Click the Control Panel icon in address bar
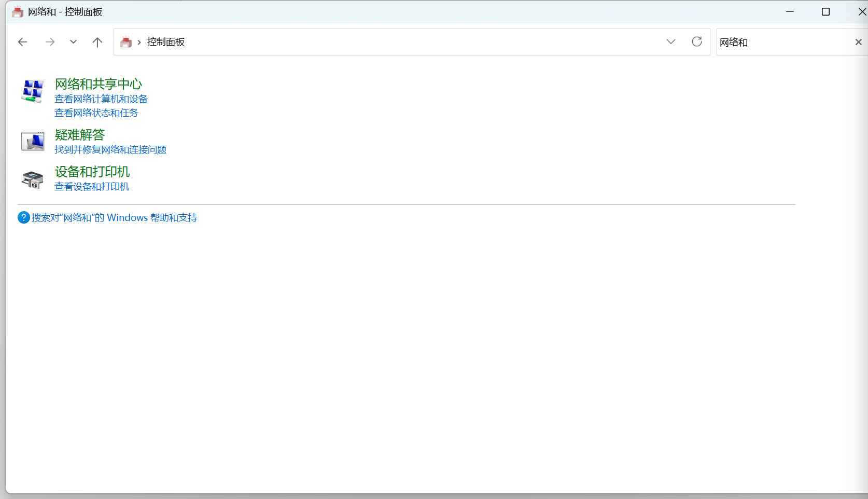Screen dimensions: 868x499 126,42
